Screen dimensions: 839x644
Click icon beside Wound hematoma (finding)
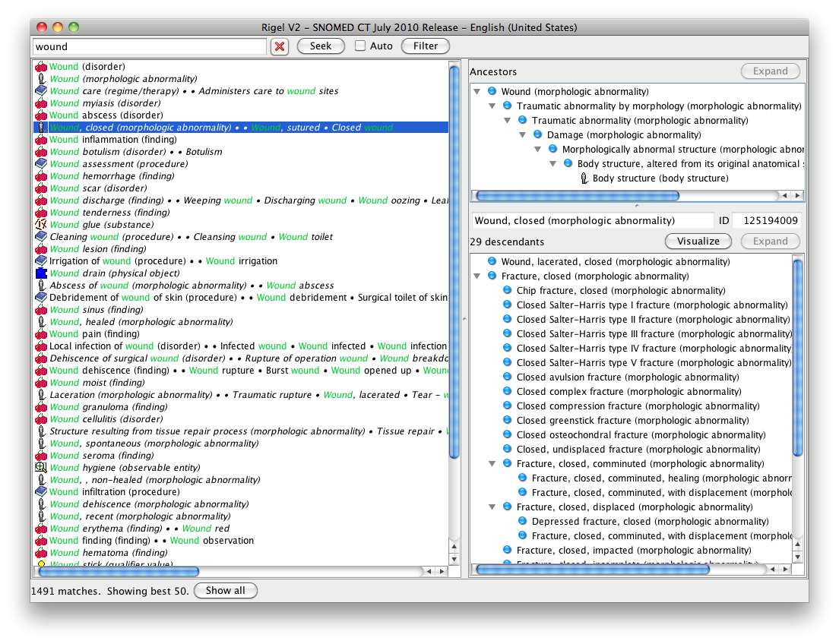41,553
